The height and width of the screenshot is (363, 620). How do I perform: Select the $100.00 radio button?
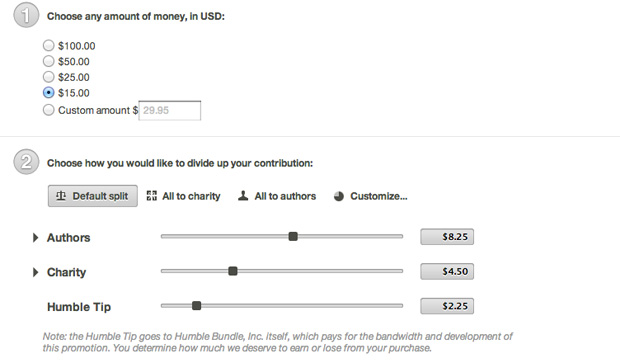click(x=48, y=45)
